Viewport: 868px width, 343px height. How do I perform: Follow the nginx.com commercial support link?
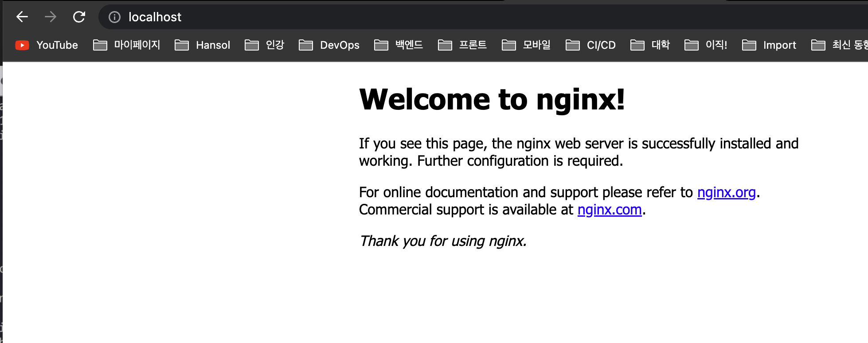coord(610,210)
